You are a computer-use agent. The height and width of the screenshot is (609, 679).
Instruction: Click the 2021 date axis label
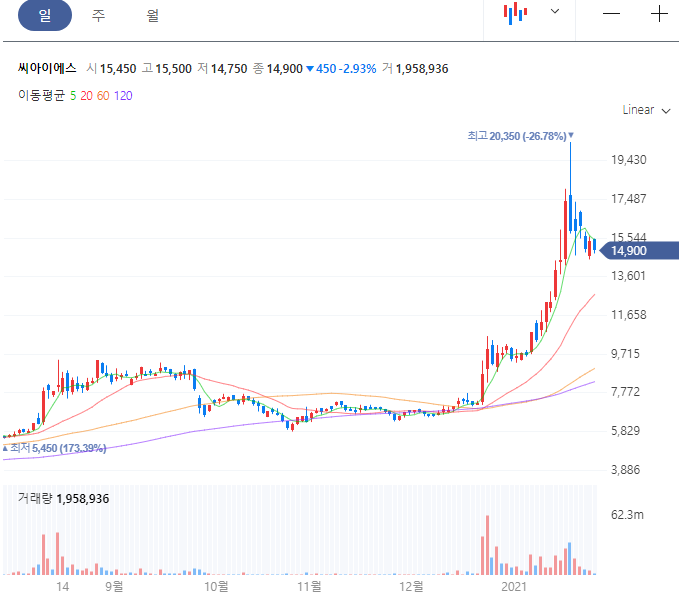(x=514, y=586)
